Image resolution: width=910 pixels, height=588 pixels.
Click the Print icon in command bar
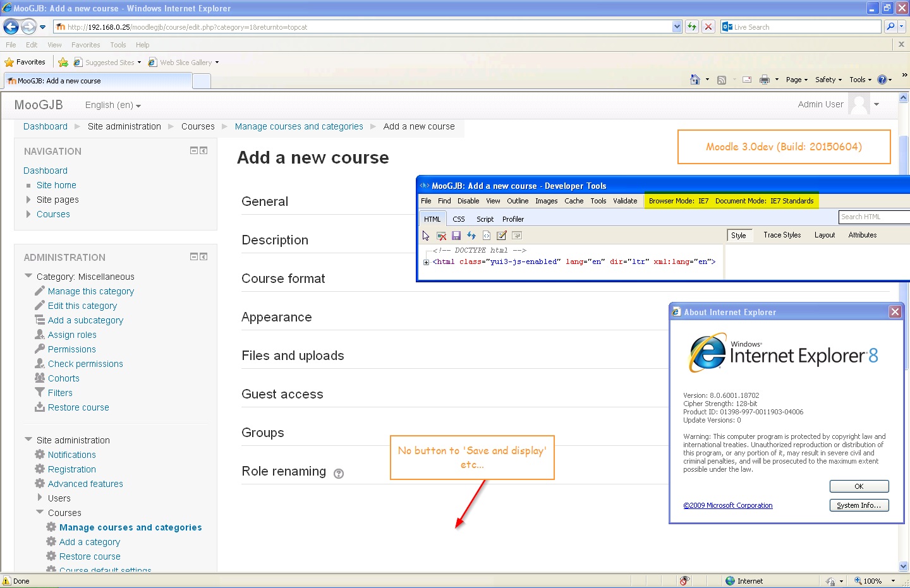765,80
